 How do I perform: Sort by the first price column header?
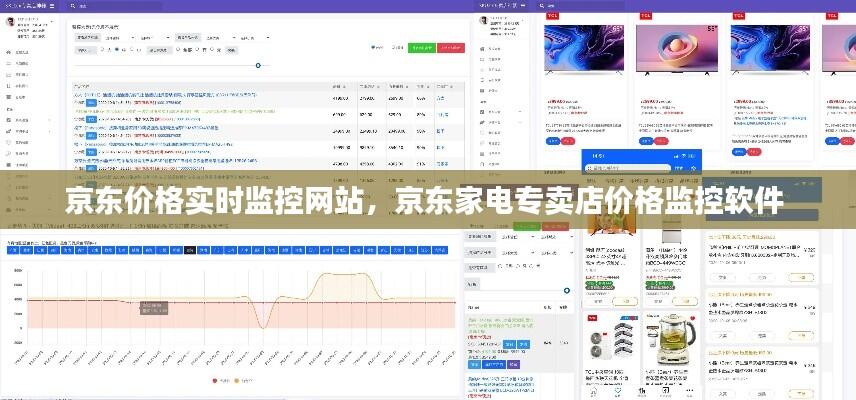pyautogui.click(x=337, y=86)
